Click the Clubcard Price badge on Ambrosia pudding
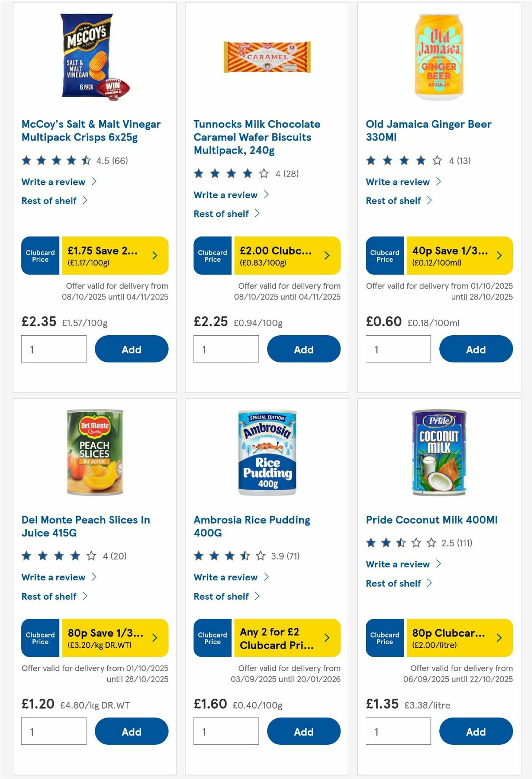 [x=212, y=638]
